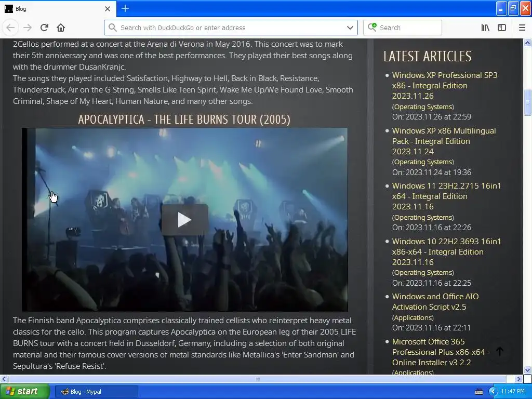
Task: Open Operating Systems category under Windows 11
Action: tap(423, 218)
